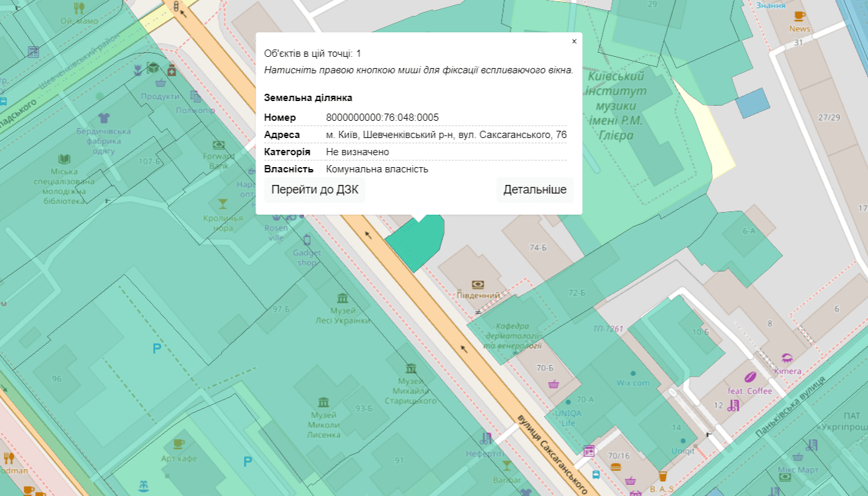Click the bus stop icon near 70/16
The width and height of the screenshot is (868, 496).
coord(596,474)
